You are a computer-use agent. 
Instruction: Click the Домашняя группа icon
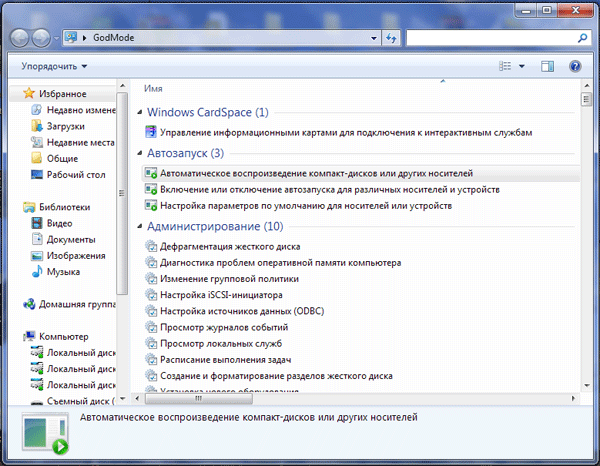click(x=29, y=304)
